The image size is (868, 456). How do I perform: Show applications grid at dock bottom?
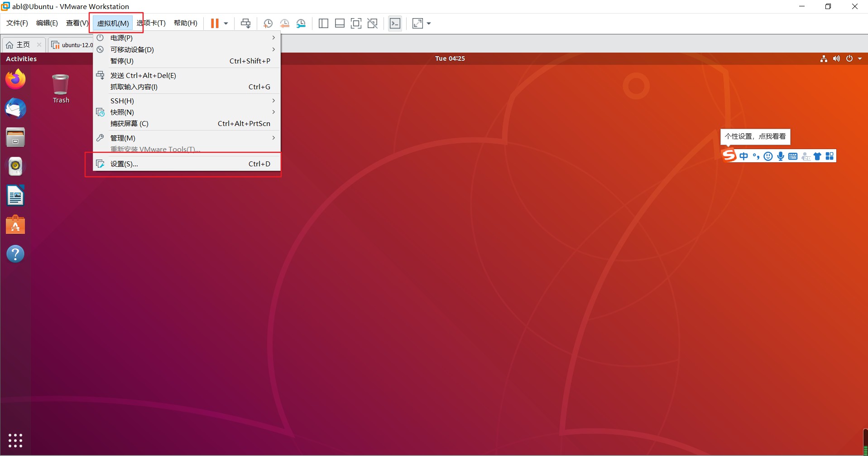(x=15, y=440)
